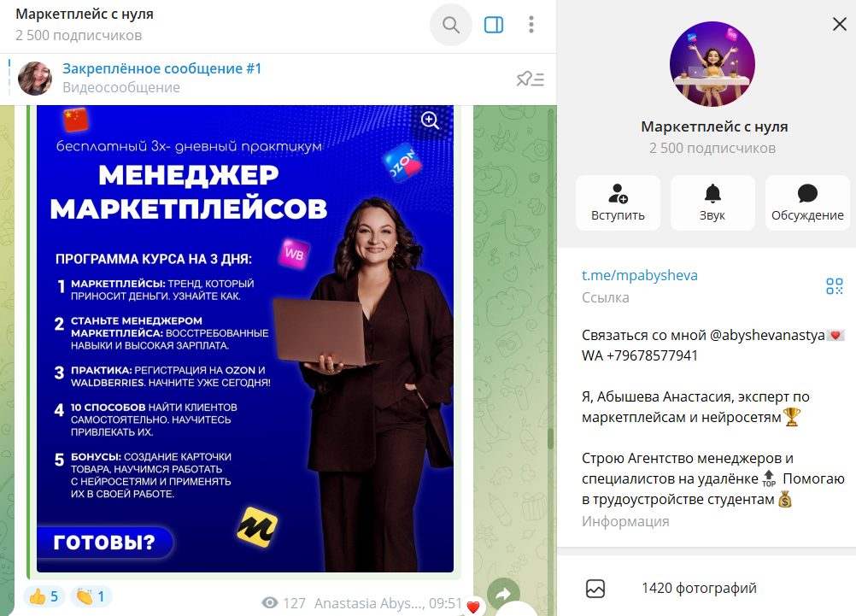Open the t.me/mpabysheva link
The image size is (856, 616).
coord(639,275)
